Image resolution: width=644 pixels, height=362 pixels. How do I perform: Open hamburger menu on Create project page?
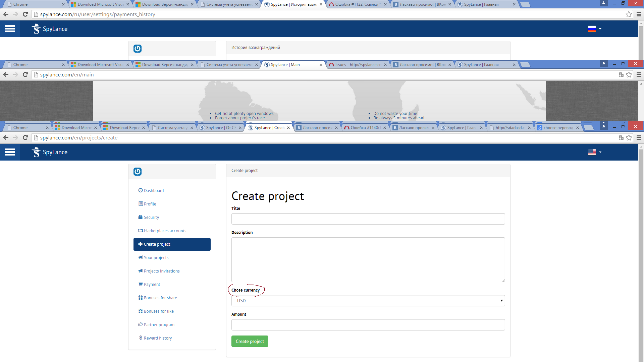(10, 152)
